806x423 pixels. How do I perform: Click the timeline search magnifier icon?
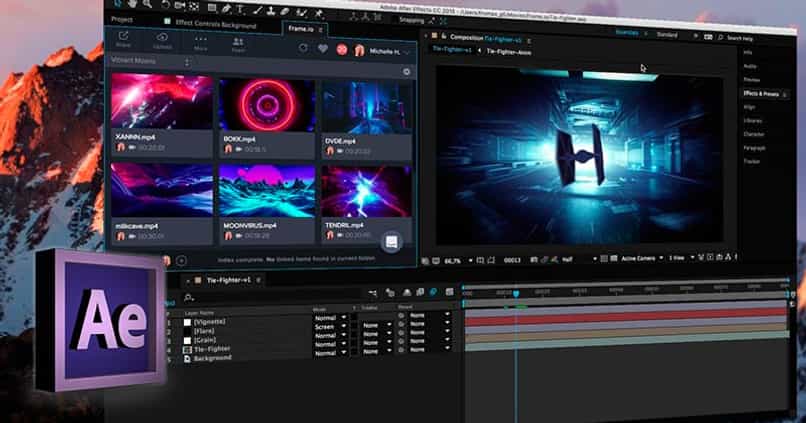point(189,297)
